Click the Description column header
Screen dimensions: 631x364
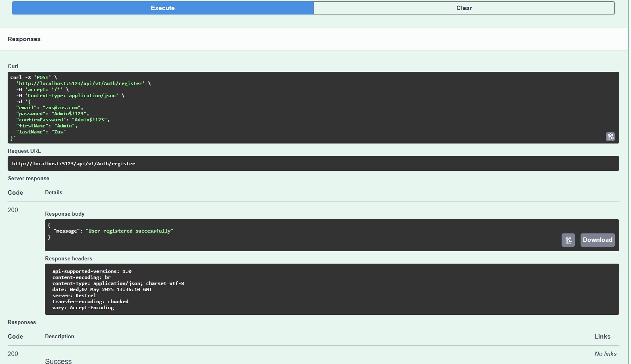point(60,336)
